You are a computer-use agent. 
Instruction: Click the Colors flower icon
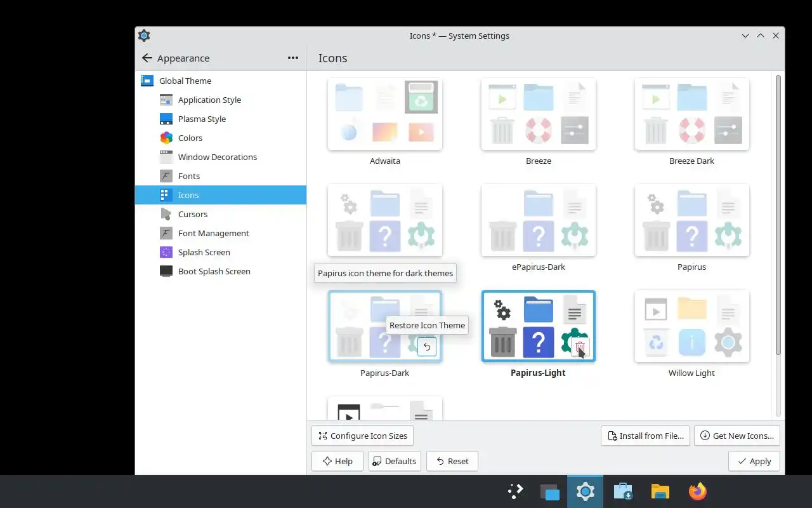166,138
